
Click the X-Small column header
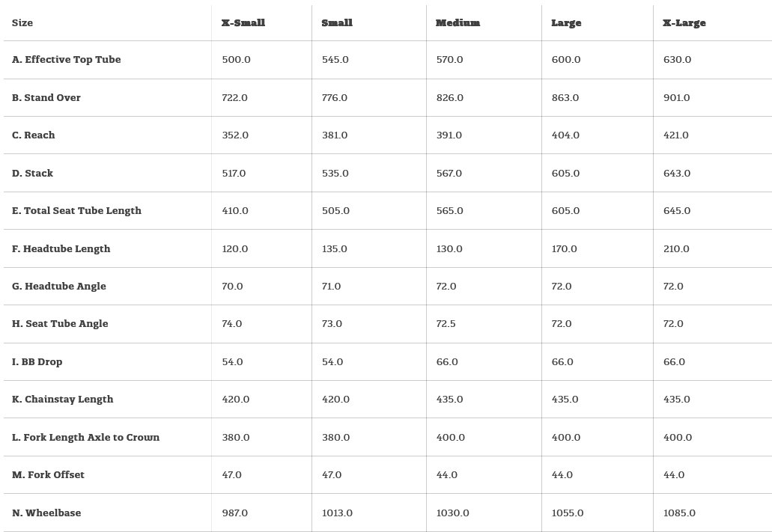243,23
